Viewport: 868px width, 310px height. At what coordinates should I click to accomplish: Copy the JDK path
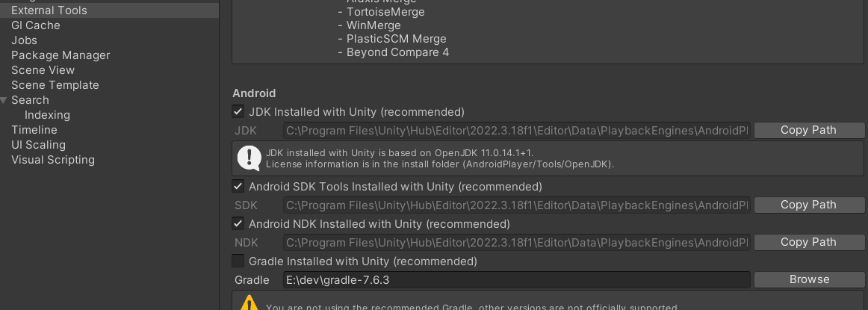pos(808,130)
